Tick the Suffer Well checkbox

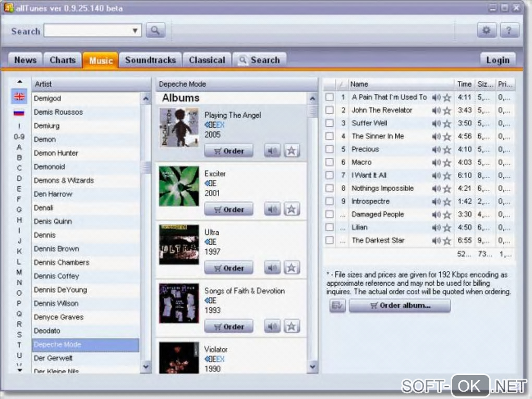coord(329,123)
